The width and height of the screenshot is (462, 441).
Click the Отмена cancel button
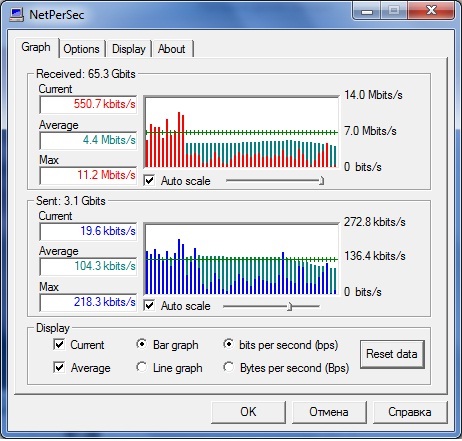coord(329,412)
